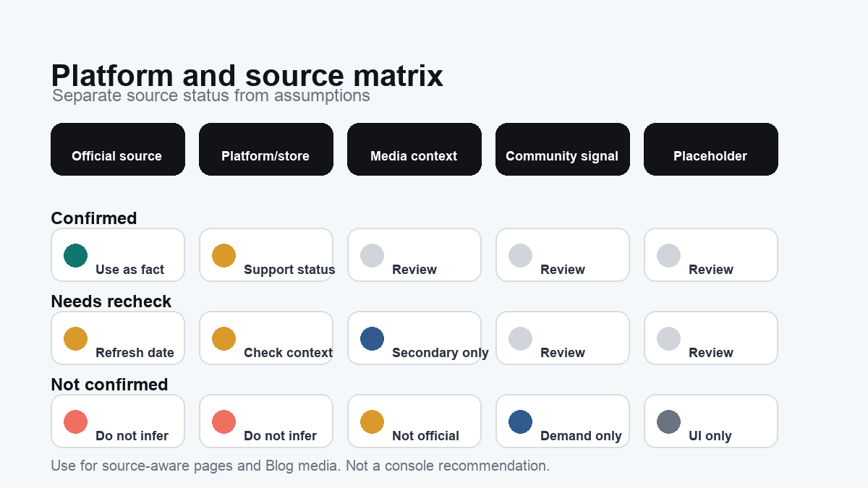Click the orange dot beside Check context
The image size is (868, 488).
[x=224, y=338]
